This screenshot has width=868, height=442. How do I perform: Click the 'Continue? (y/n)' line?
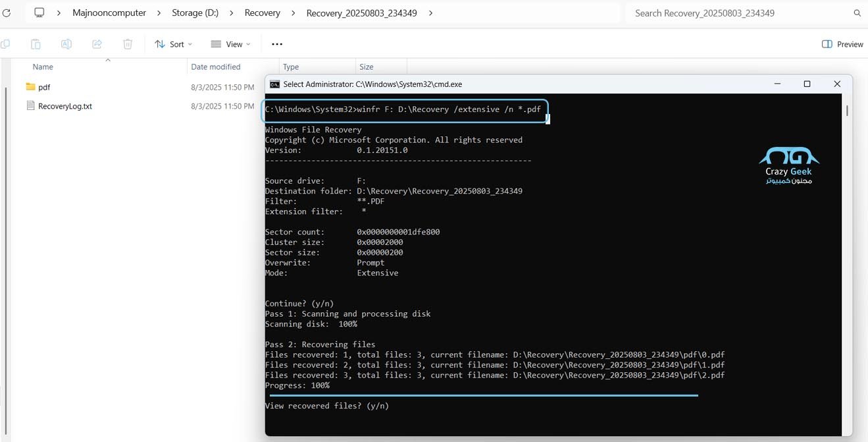pos(299,304)
